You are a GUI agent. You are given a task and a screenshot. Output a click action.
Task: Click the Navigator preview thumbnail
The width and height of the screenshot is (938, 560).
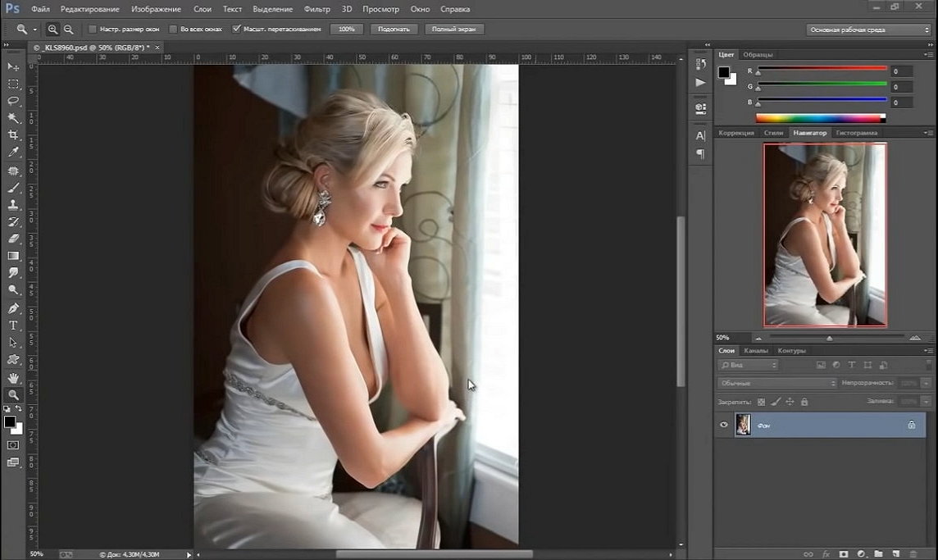[x=825, y=235]
